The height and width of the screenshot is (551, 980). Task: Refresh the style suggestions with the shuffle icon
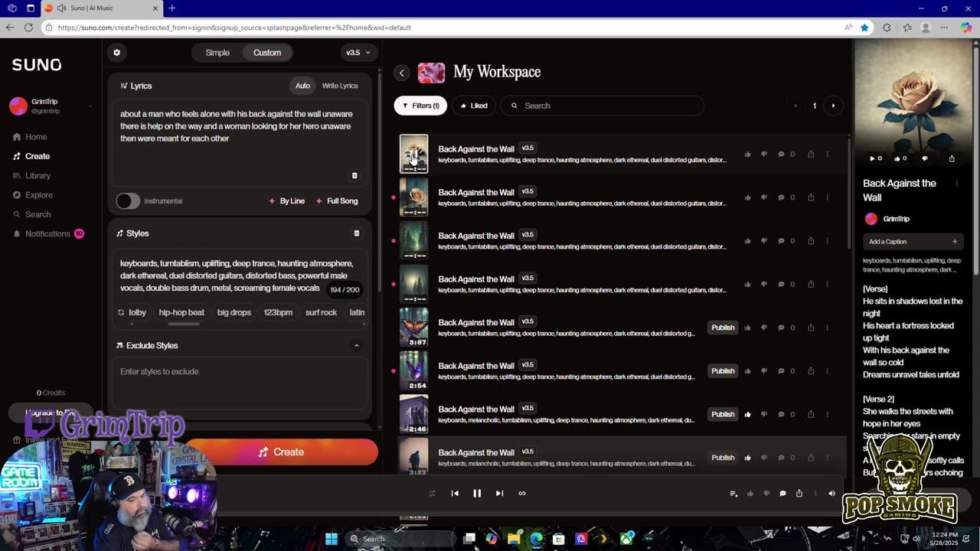(x=121, y=312)
